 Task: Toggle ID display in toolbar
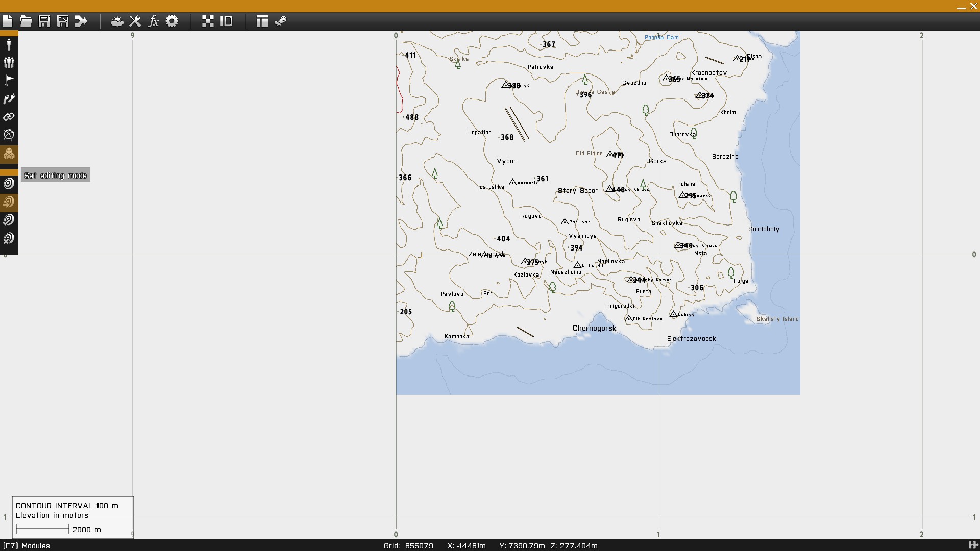click(x=226, y=21)
